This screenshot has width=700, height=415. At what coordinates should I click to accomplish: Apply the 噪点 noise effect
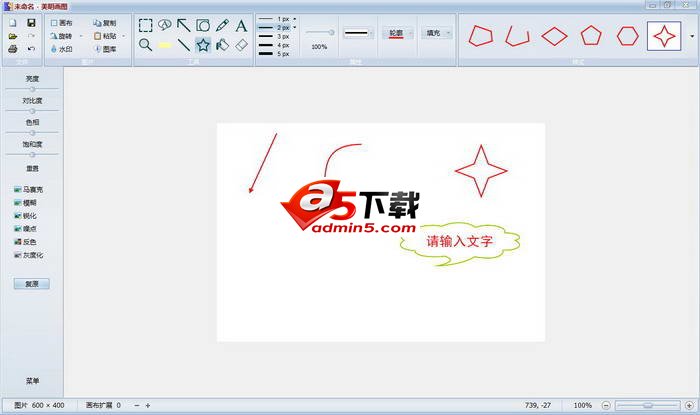[x=25, y=228]
